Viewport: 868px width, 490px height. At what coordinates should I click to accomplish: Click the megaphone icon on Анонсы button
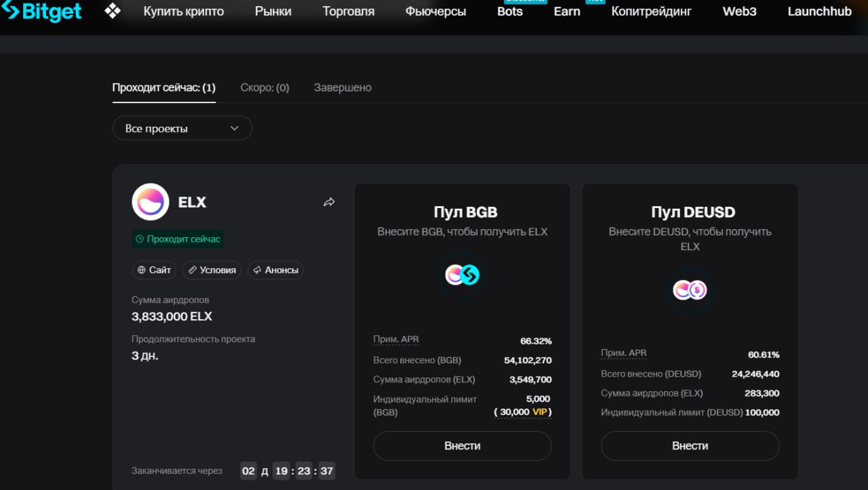point(258,270)
